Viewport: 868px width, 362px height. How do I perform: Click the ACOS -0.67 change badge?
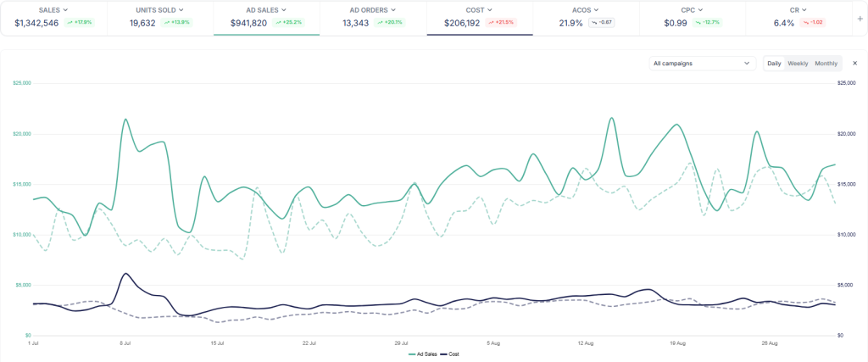602,23
